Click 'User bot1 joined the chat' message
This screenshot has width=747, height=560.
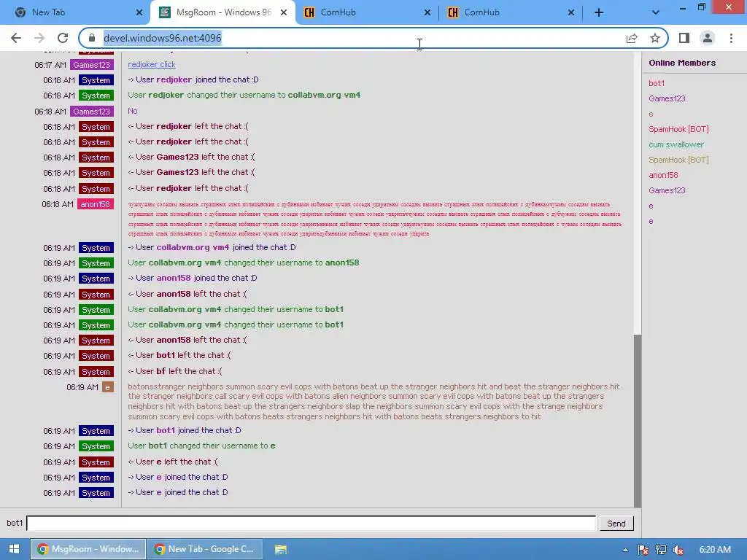185,430
